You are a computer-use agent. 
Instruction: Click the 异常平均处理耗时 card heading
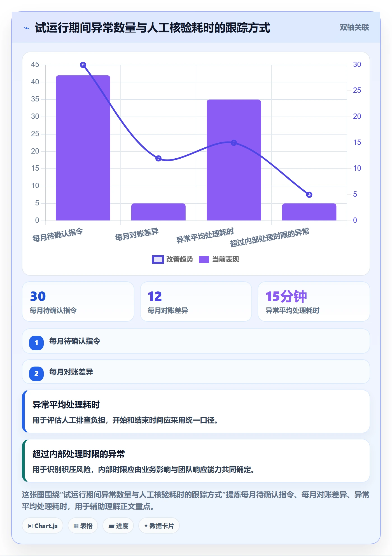click(66, 405)
